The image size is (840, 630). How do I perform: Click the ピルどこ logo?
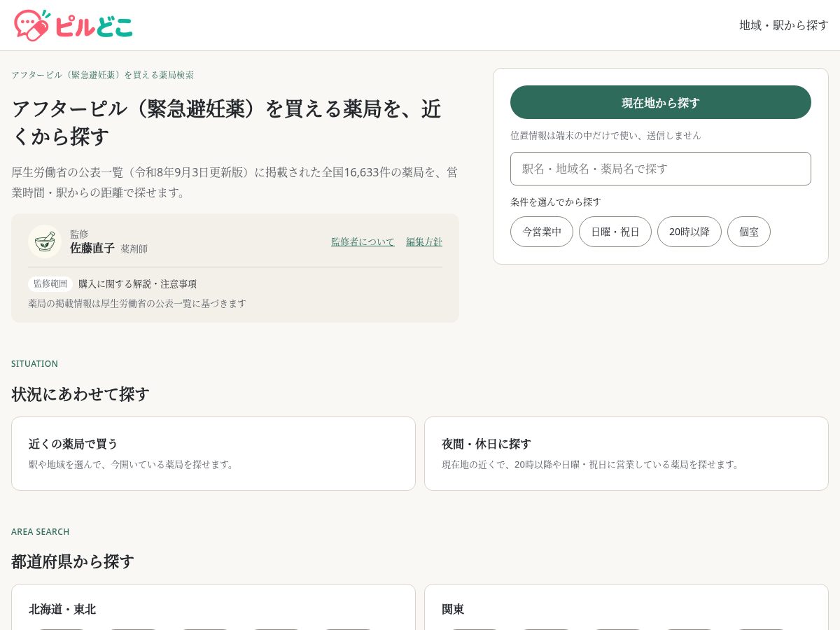73,25
